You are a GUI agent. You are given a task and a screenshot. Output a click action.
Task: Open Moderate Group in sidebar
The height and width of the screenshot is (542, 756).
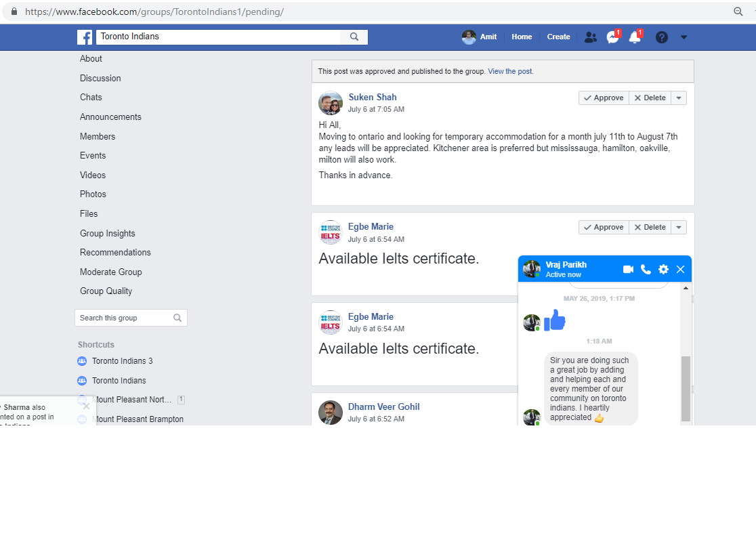[x=111, y=272]
